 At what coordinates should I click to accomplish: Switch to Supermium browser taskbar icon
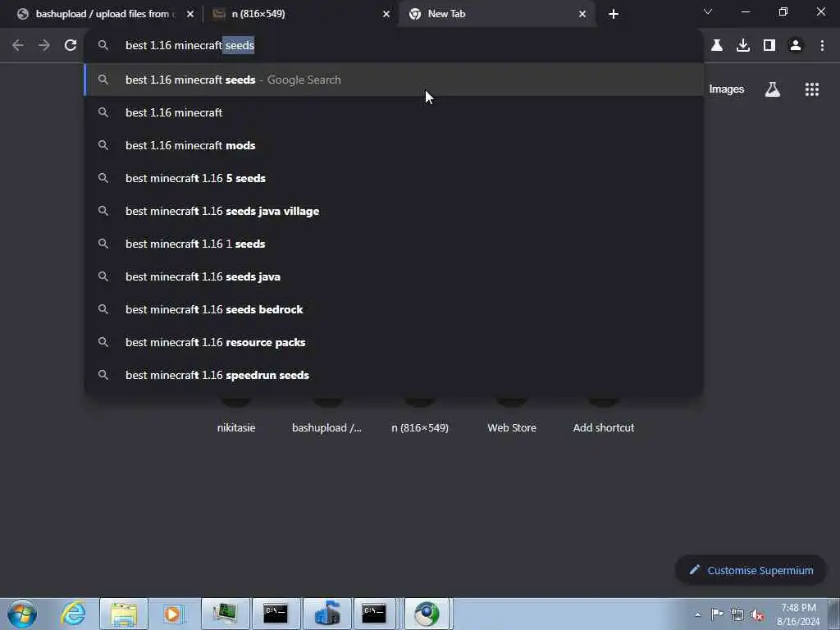(x=427, y=614)
